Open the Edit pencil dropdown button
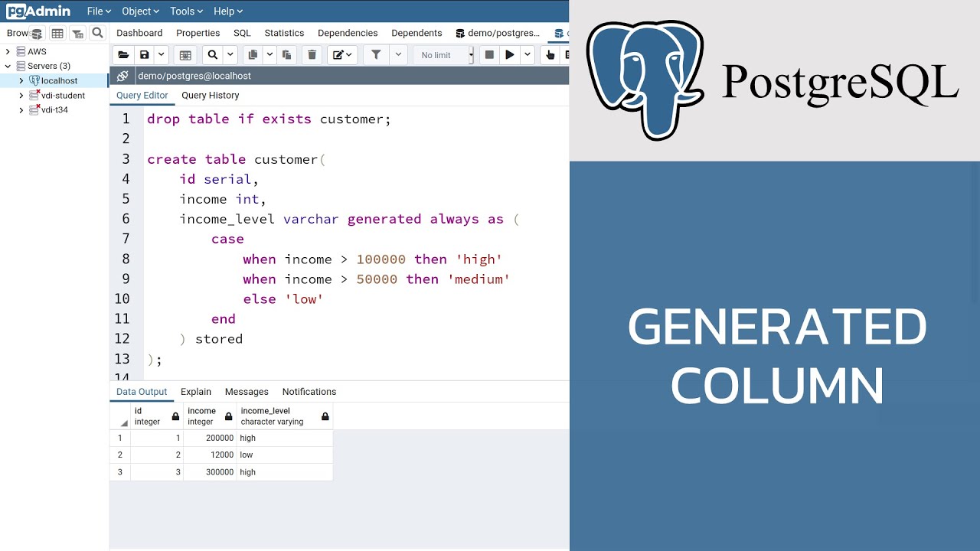980x551 pixels. point(342,55)
